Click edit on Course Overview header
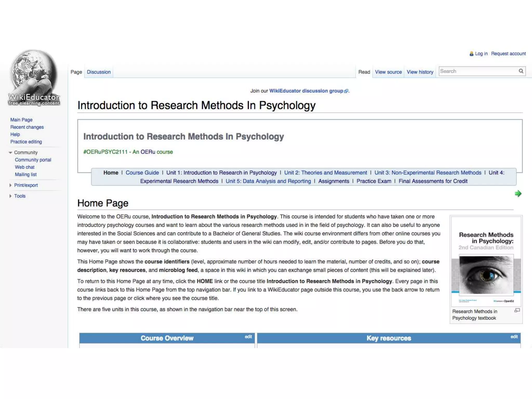 click(248, 337)
